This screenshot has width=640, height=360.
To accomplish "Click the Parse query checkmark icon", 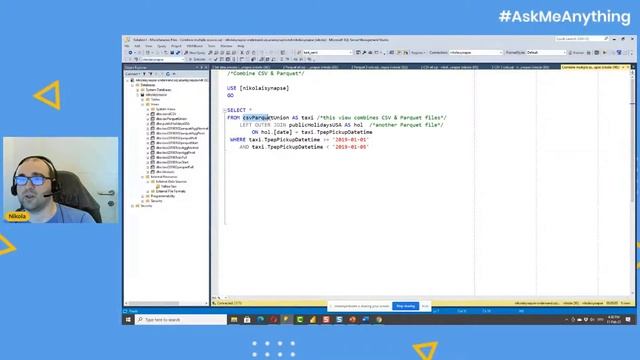I will point(216,60).
